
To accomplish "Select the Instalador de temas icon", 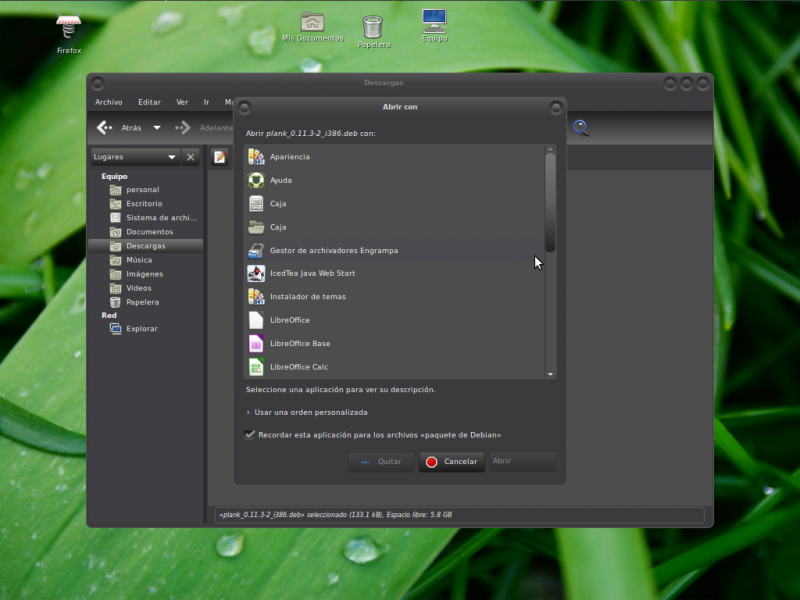I will click(256, 297).
